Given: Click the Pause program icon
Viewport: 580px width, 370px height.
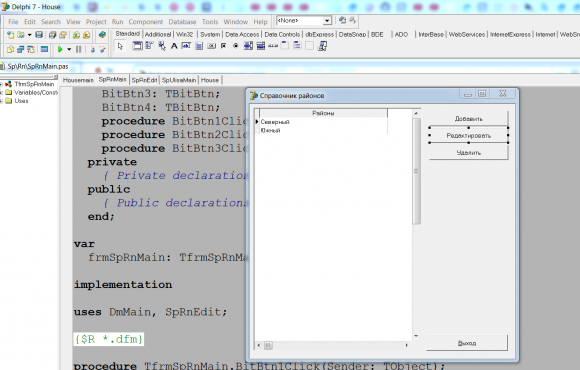Looking at the screenshot, I should (x=79, y=49).
